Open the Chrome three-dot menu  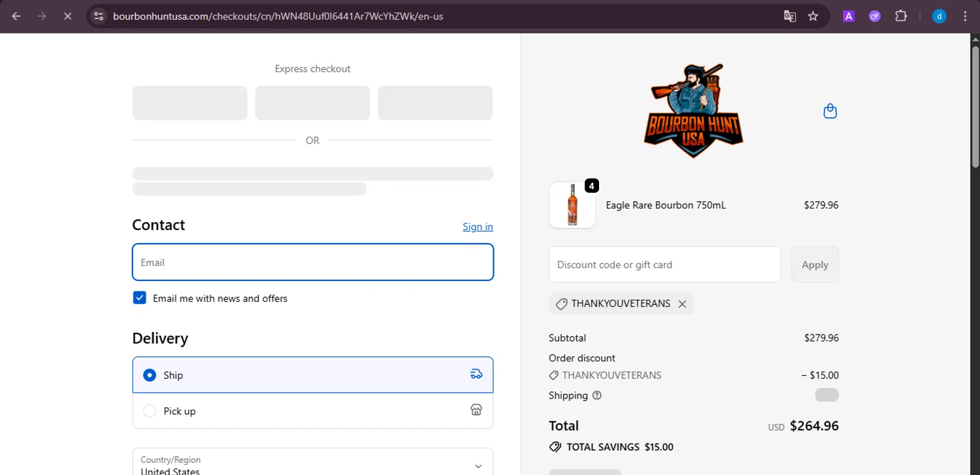[x=965, y=16]
